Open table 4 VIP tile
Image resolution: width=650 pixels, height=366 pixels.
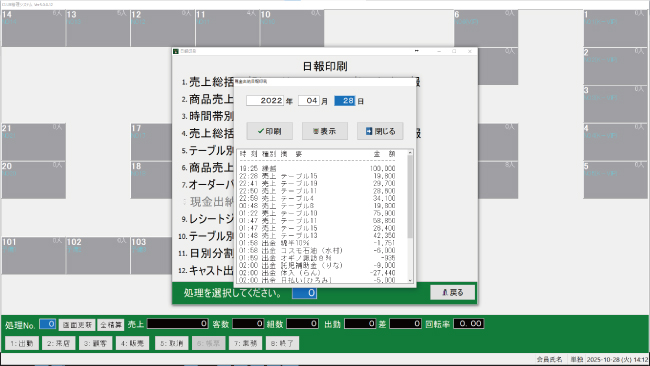point(616,142)
